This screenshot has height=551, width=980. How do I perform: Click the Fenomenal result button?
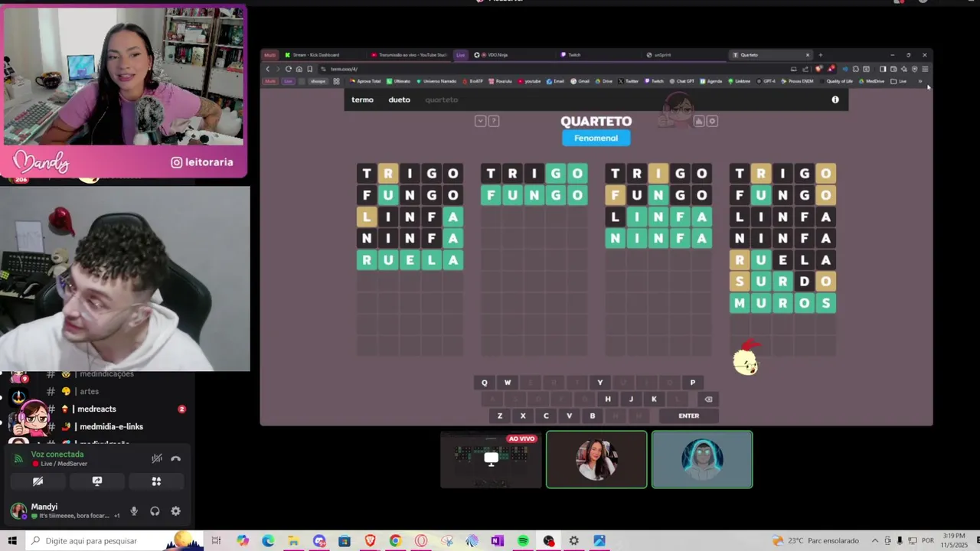coord(596,138)
